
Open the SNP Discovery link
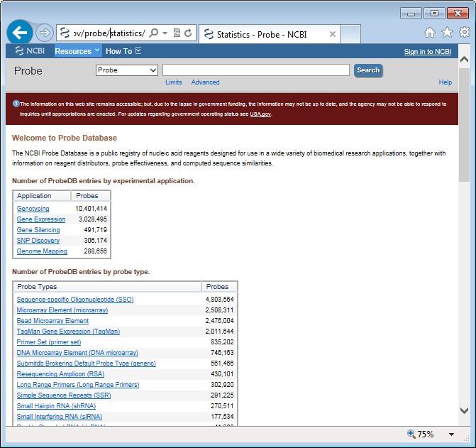pos(38,241)
